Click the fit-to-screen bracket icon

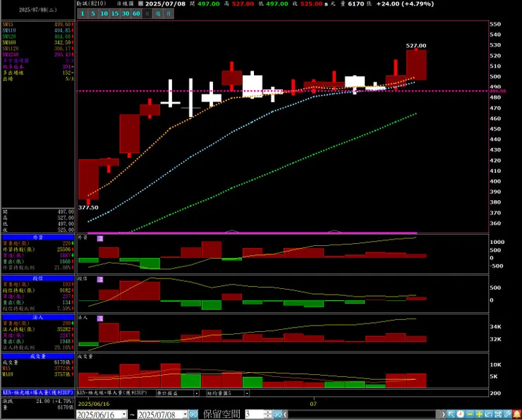click(x=498, y=414)
